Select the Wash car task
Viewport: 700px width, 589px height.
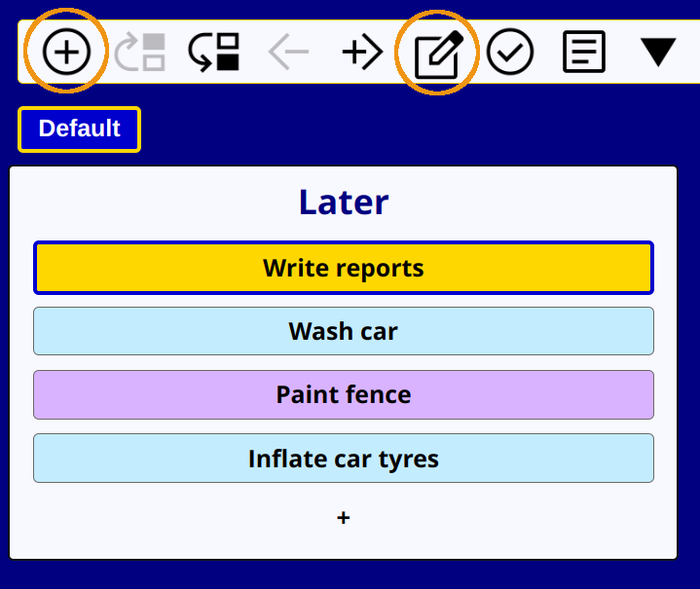(344, 331)
